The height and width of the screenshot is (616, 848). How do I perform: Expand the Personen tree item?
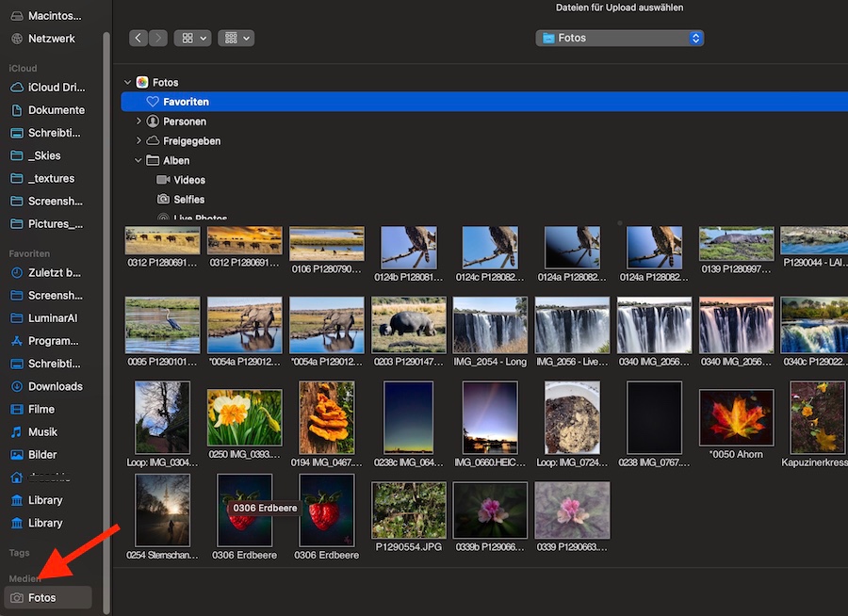pos(139,122)
